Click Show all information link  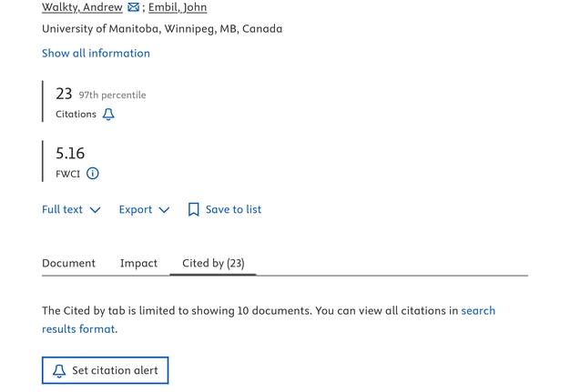click(96, 54)
